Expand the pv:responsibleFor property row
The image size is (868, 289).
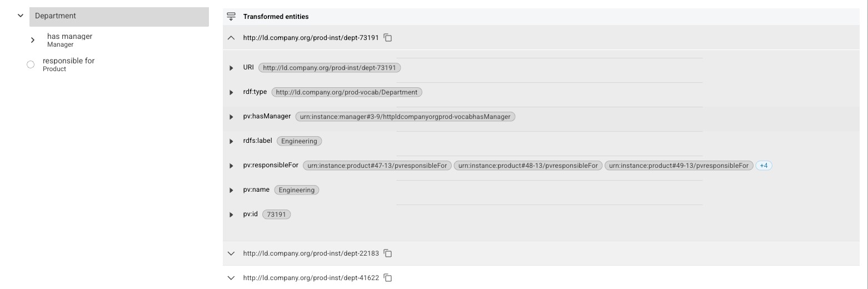[232, 166]
